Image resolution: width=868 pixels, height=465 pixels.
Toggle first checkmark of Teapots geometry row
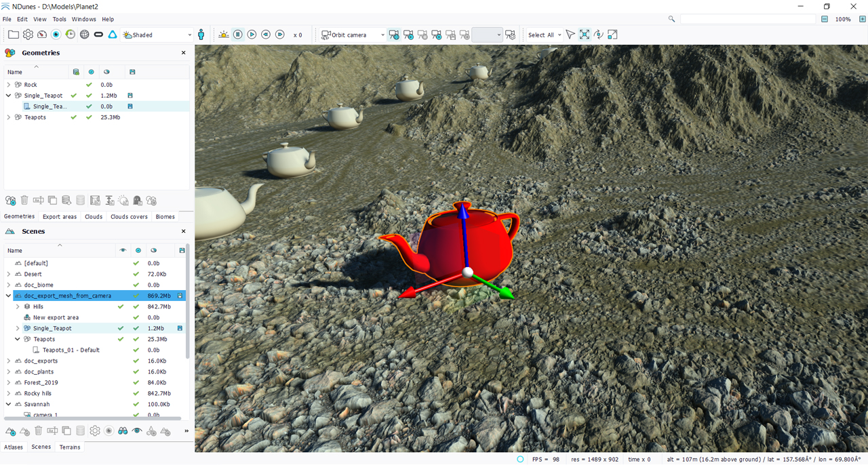click(x=74, y=117)
